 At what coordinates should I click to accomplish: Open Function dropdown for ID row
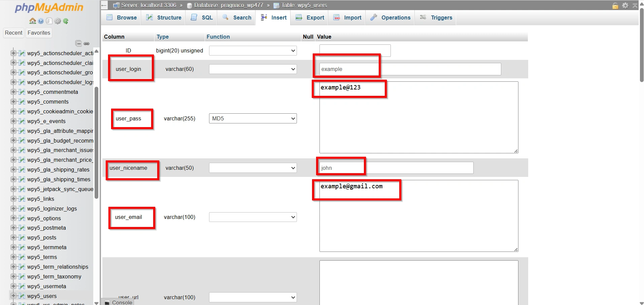[x=253, y=51]
